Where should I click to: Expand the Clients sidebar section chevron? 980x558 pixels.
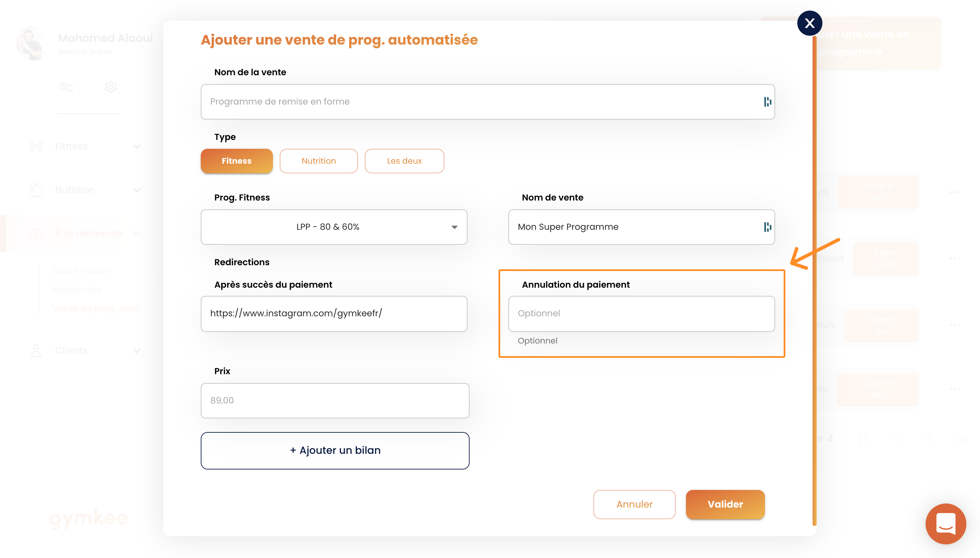click(137, 350)
